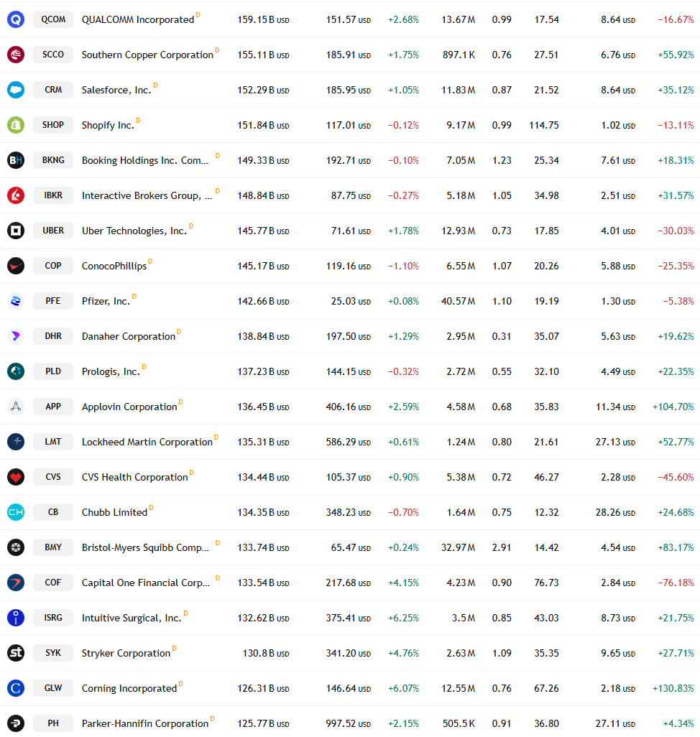This screenshot has width=700, height=737.
Task: Open the SCCO ticker badge
Action: coord(53,55)
